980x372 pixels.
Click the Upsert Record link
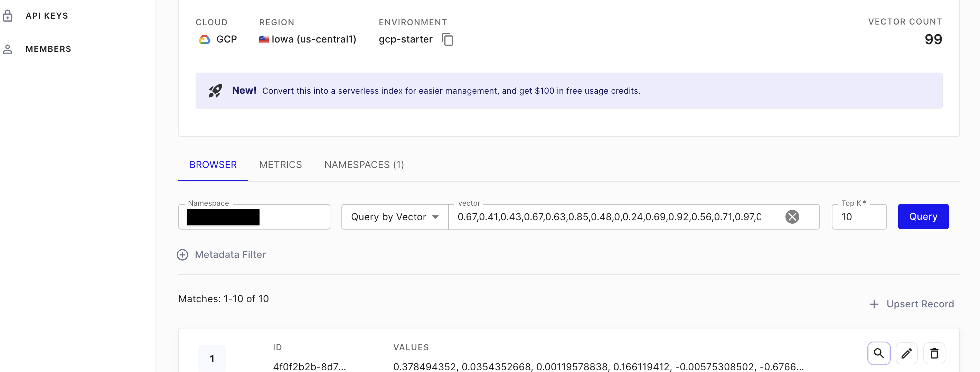click(x=920, y=304)
